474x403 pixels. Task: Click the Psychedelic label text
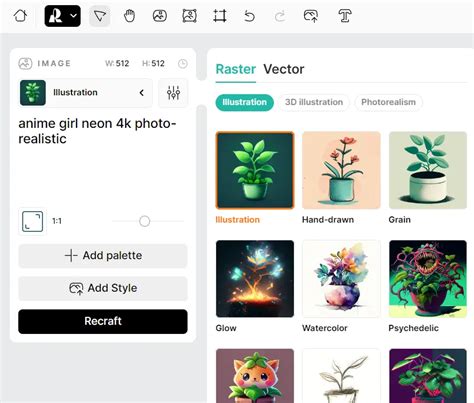click(x=413, y=328)
